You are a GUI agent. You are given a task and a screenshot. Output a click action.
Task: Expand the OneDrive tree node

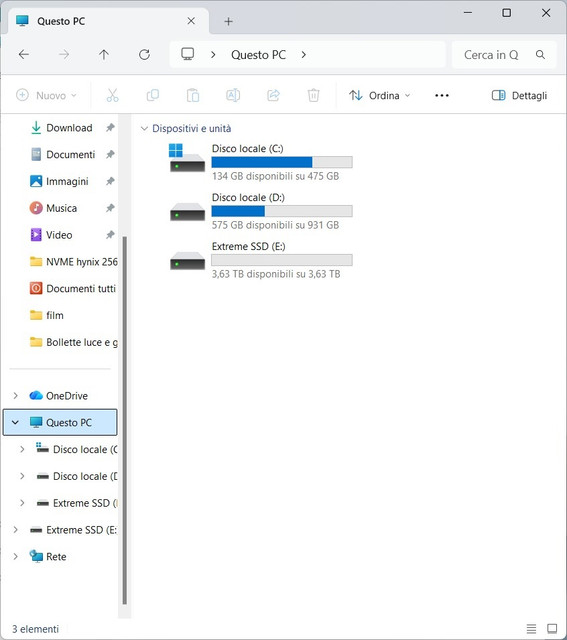[16, 396]
